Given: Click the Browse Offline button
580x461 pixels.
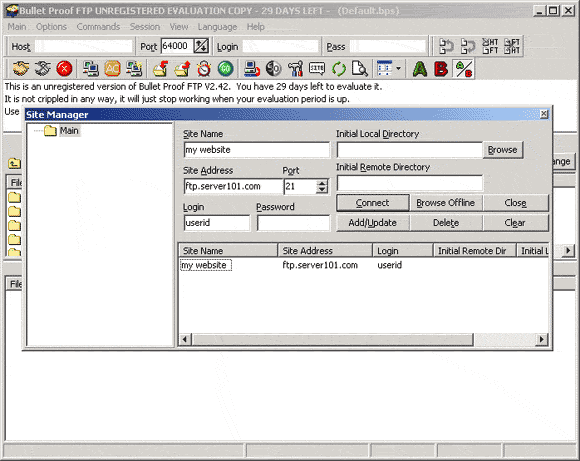Looking at the screenshot, I should (446, 203).
